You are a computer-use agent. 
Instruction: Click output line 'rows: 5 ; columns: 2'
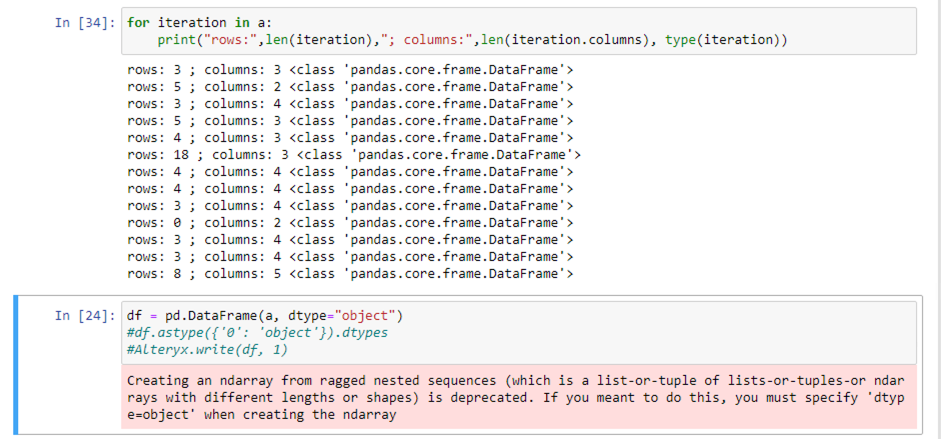point(350,86)
